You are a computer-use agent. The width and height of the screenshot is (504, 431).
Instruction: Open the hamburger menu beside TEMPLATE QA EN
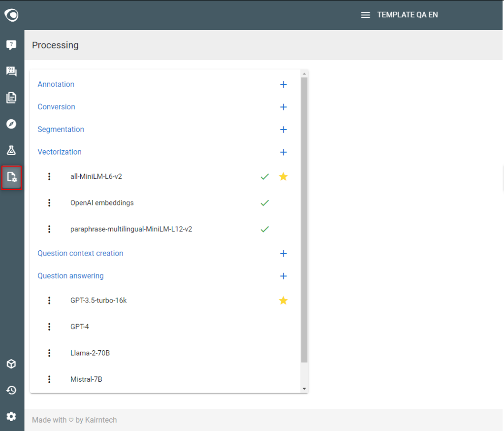366,15
